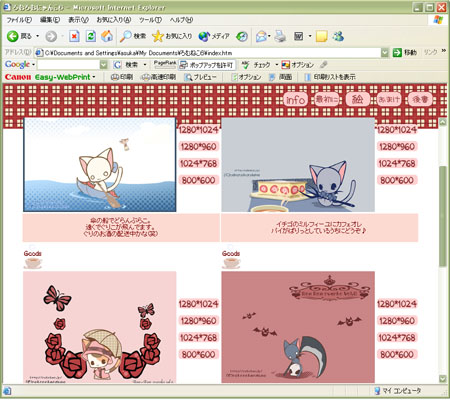Click the info navigation button on page
This screenshot has height=400, width=450.
pos(296,99)
